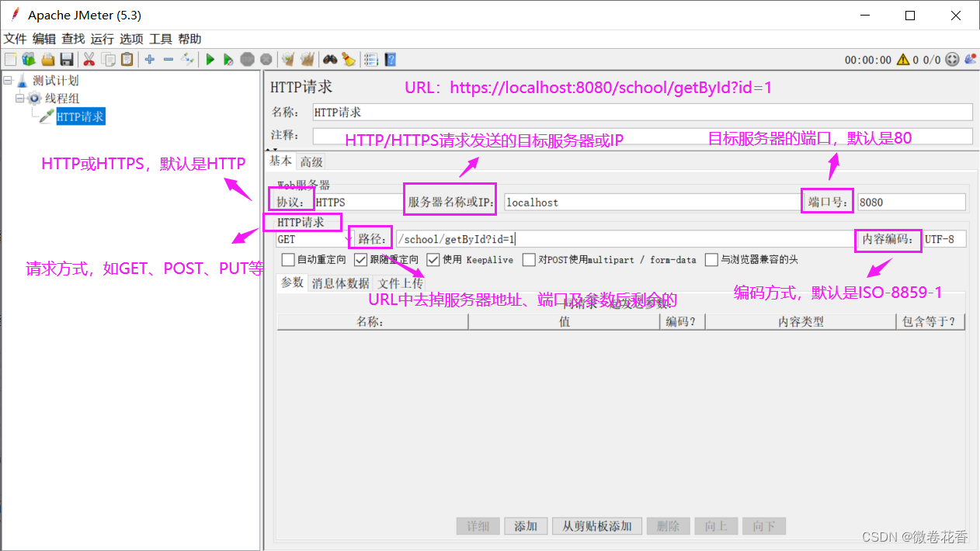
Task: Click the Cut scissors icon
Action: [89, 59]
